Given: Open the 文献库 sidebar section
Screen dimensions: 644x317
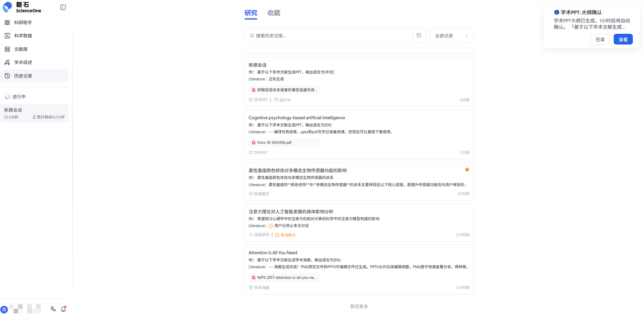Looking at the screenshot, I should pos(20,49).
